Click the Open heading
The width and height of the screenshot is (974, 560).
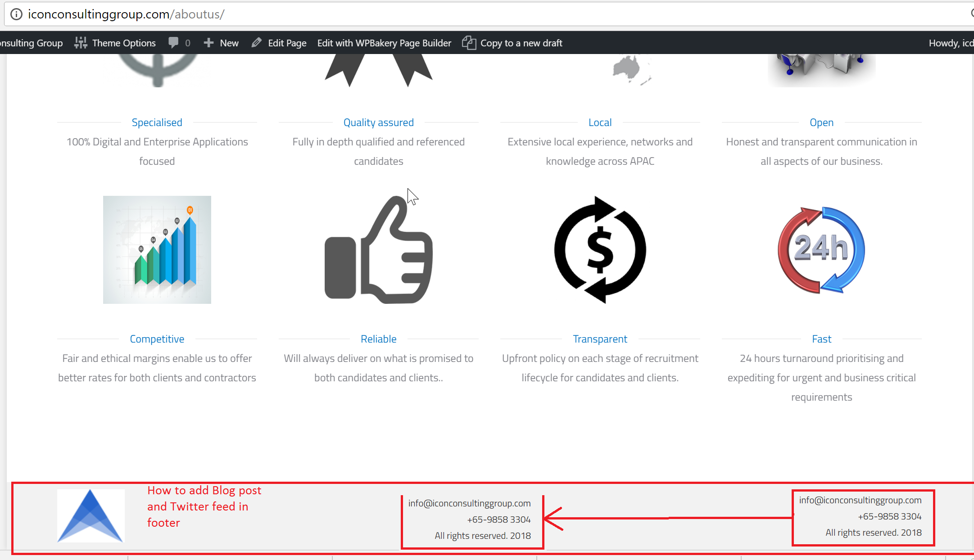coord(821,122)
